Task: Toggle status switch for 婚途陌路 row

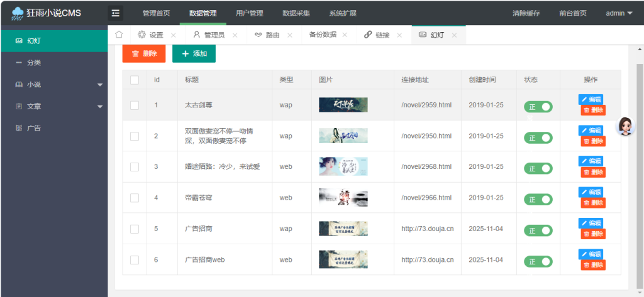Action: tap(538, 169)
